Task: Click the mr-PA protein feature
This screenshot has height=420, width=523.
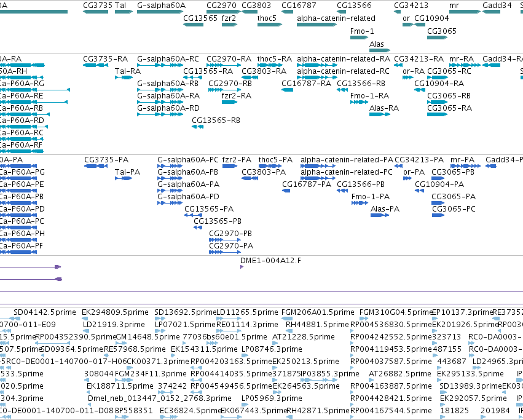Action: pyautogui.click(x=466, y=166)
